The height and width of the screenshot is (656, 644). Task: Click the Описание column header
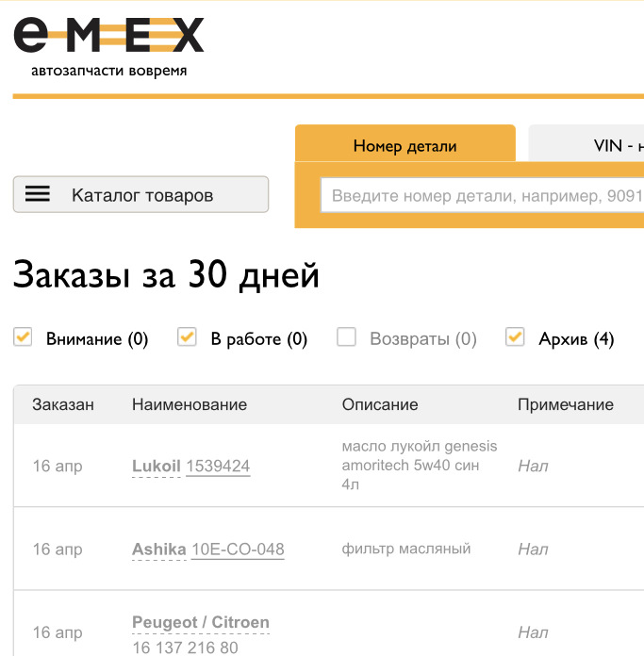pos(380,404)
